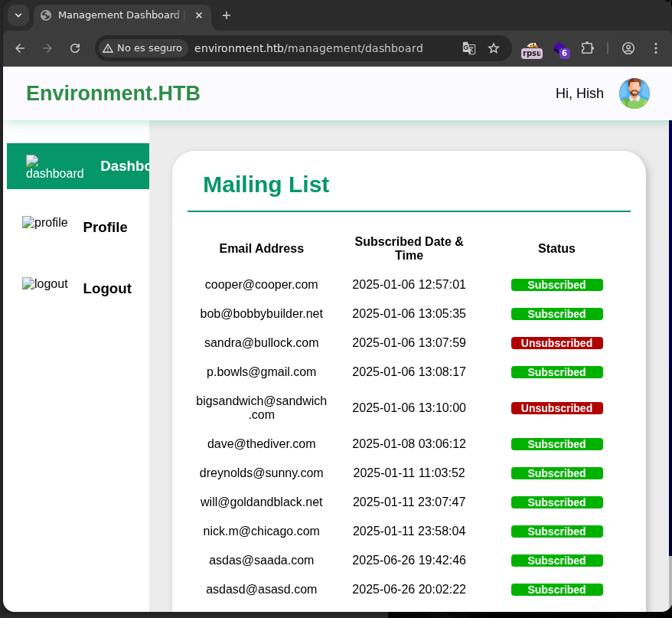Image resolution: width=672 pixels, height=618 pixels.
Task: Click the Environment.HTB logo title
Action: point(113,93)
